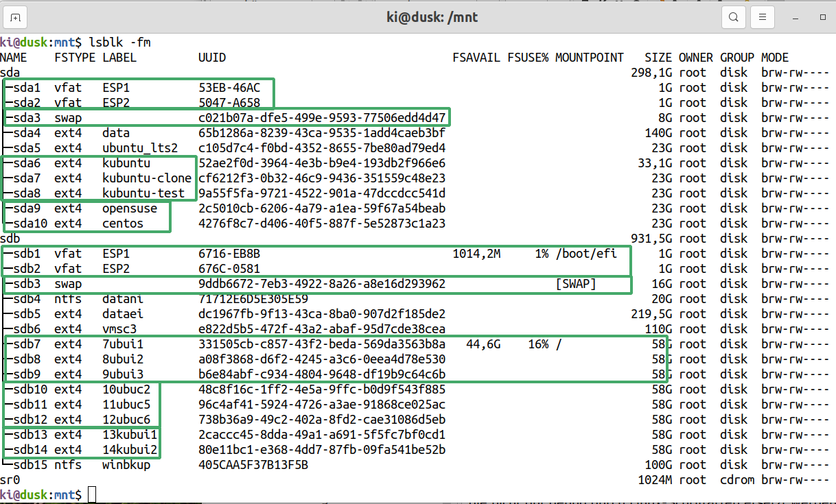The height and width of the screenshot is (504, 836).
Task: Click the 'kubuntu-clone' partition label
Action: pos(147,178)
